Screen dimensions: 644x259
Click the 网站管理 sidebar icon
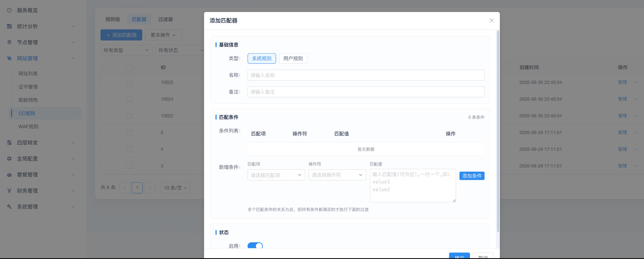tap(9, 58)
